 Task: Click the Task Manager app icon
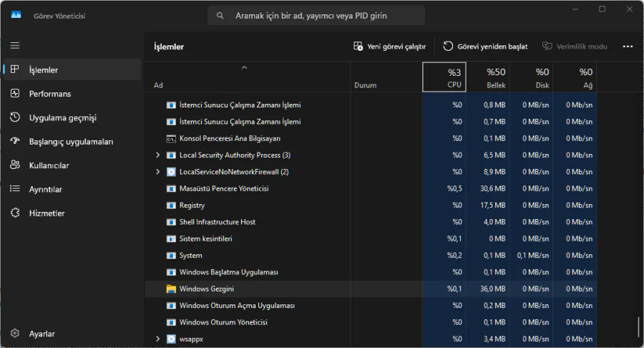[16, 15]
